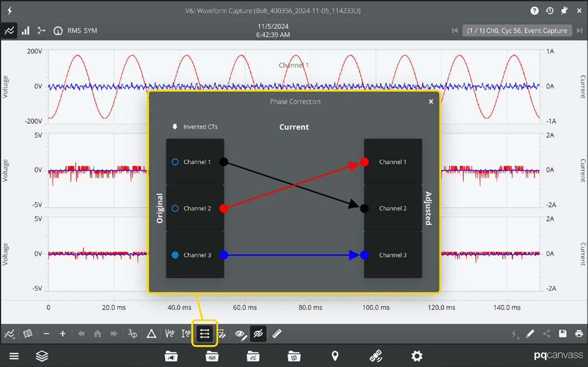
Task: Open the RMS SYM meter view
Action: click(58, 31)
